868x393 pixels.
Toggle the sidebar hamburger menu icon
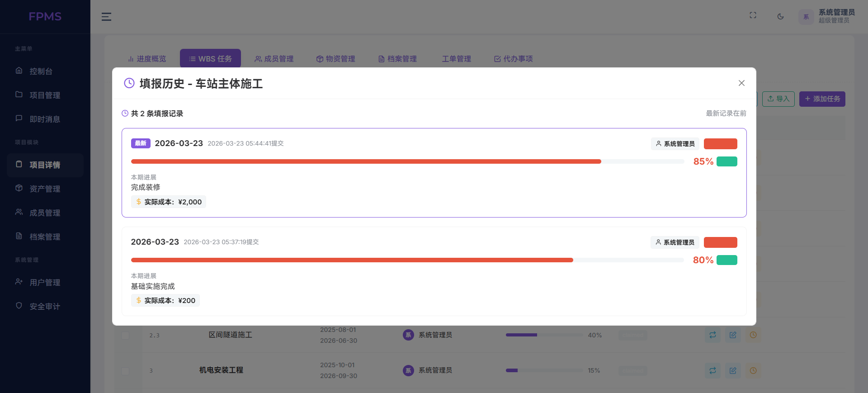click(x=106, y=17)
